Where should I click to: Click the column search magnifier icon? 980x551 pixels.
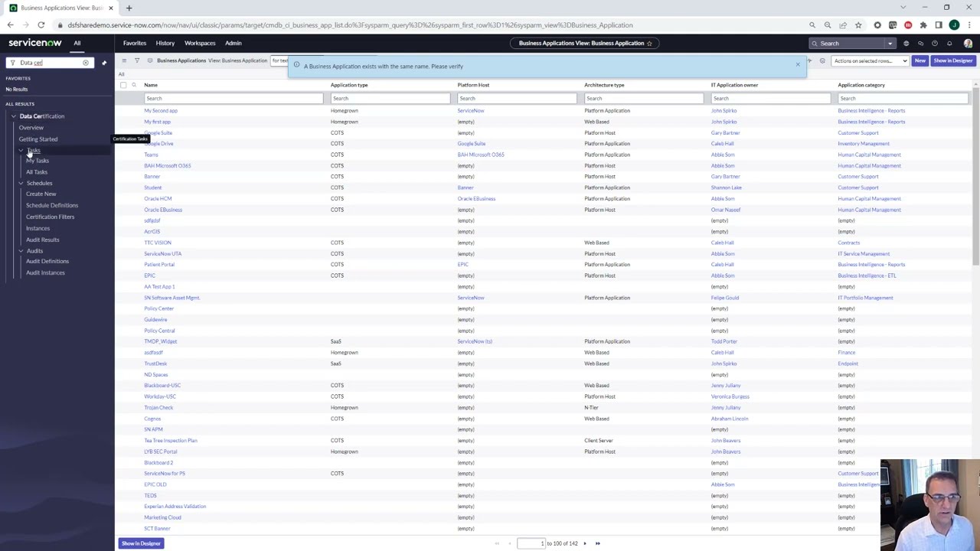click(x=134, y=85)
